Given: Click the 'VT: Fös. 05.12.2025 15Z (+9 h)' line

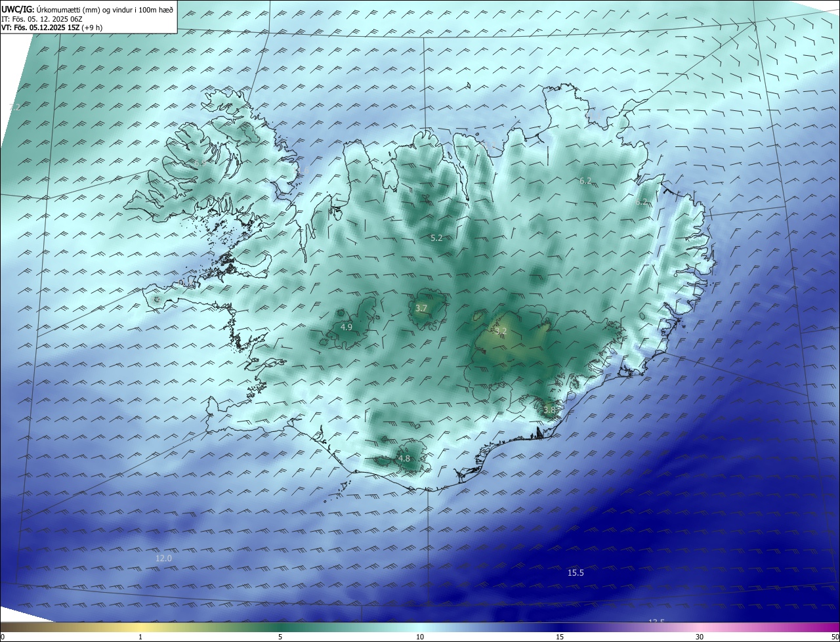Looking at the screenshot, I should 52,28.
